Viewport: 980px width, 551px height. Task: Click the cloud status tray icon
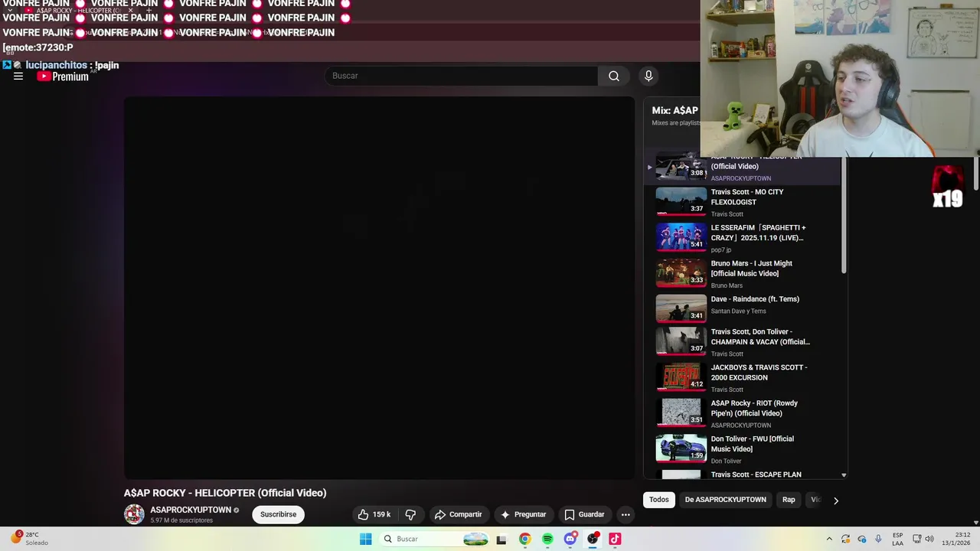tap(862, 539)
